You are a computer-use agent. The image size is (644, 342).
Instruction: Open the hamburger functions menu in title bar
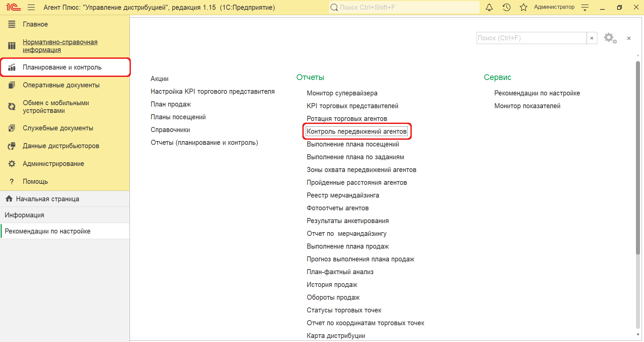(31, 7)
